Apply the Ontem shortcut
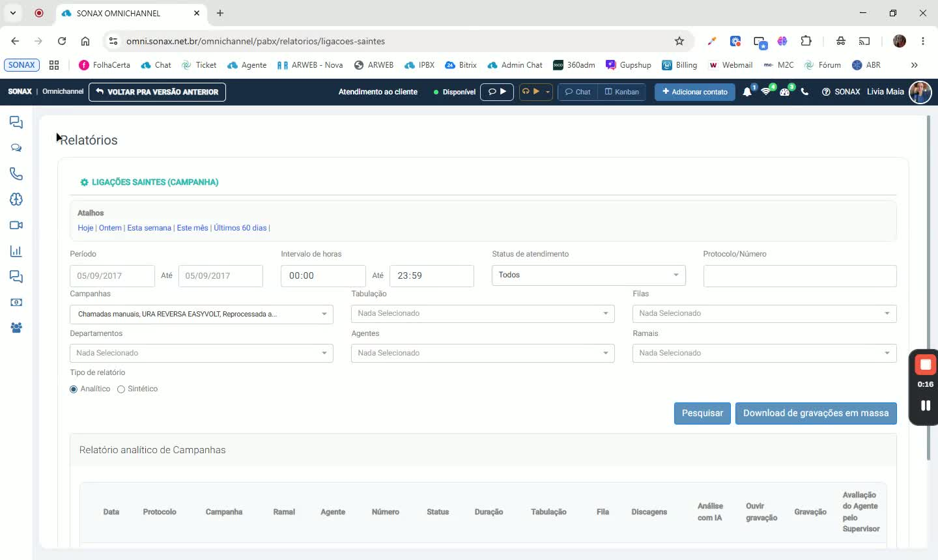This screenshot has height=560, width=938. 110,228
